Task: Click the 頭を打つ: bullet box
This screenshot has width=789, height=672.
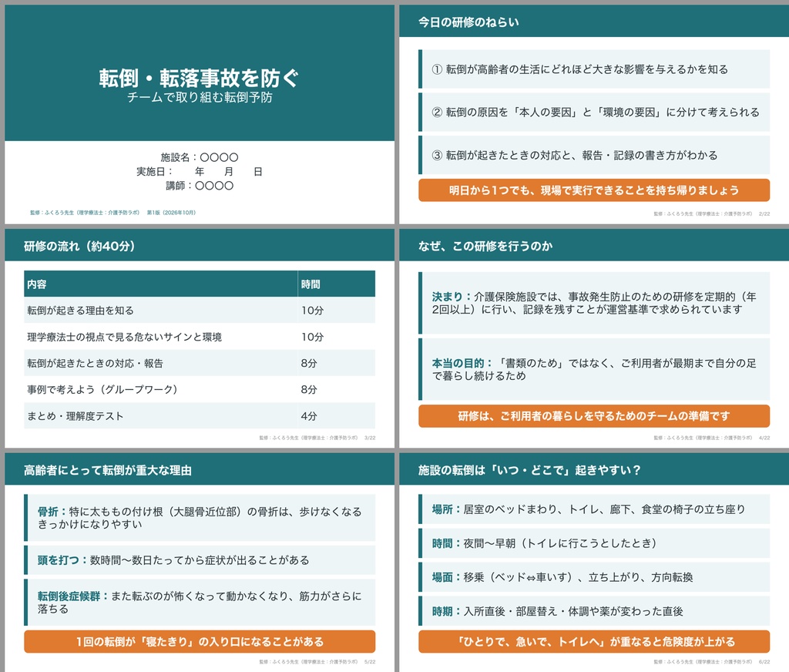Action: (200, 560)
